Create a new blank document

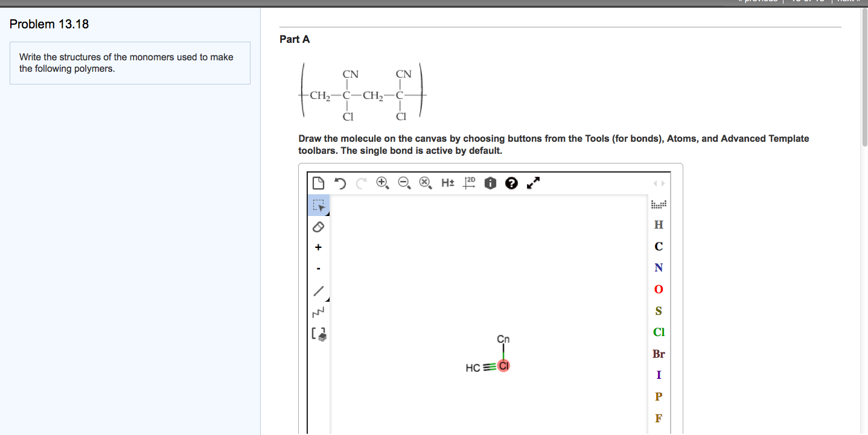(318, 182)
